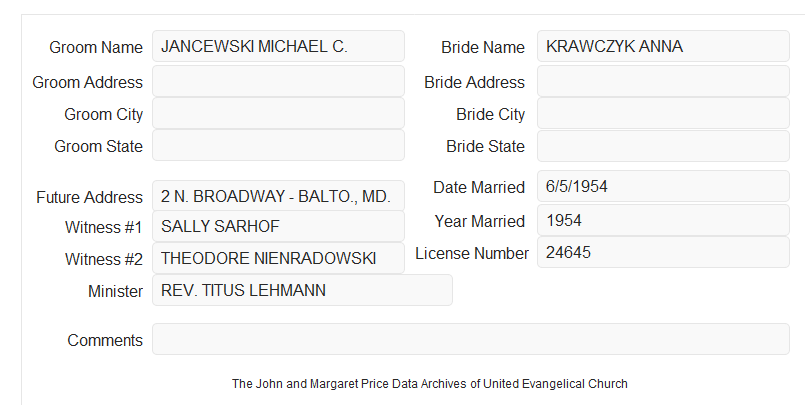The width and height of the screenshot is (805, 405).
Task: Click the empty Groom State field
Action: [x=278, y=145]
